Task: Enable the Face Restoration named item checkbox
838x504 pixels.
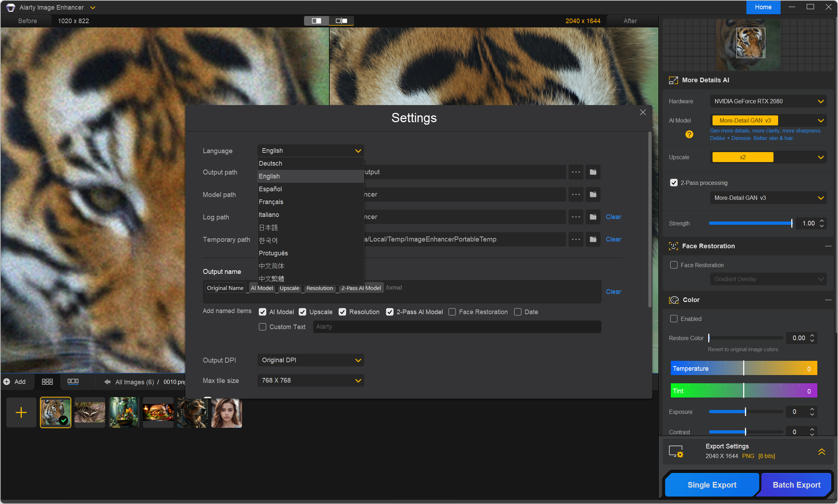Action: coord(452,312)
